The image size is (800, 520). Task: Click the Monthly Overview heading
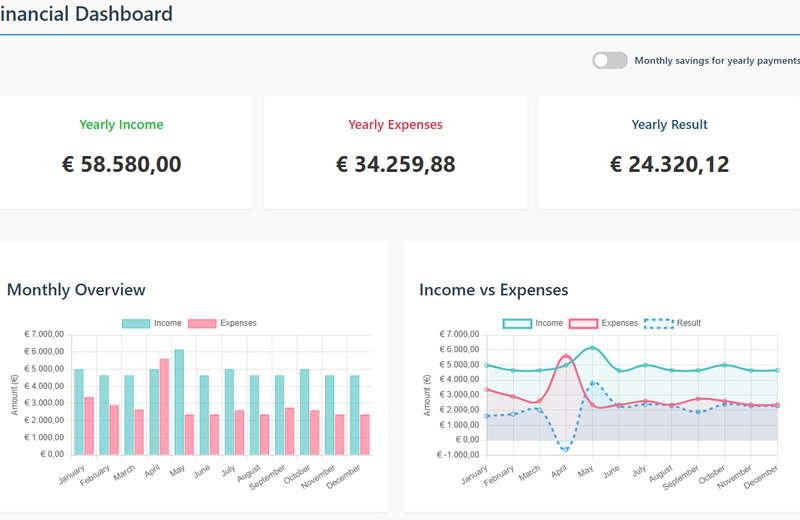coord(76,290)
